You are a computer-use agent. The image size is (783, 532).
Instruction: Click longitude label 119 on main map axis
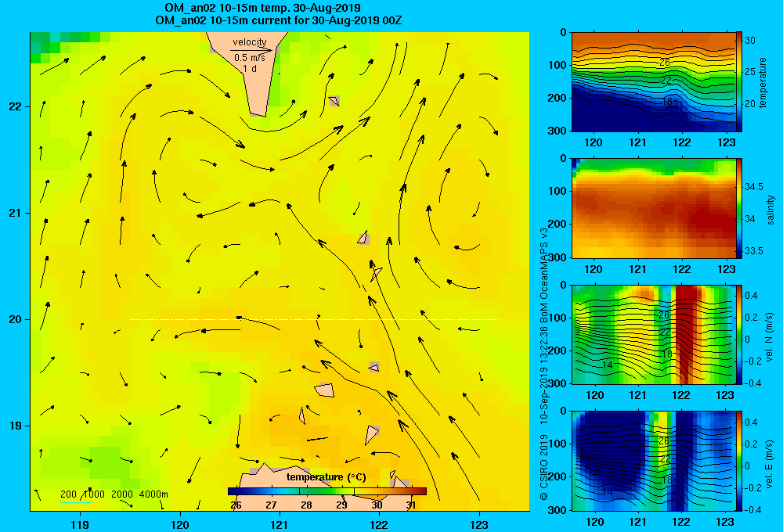pyautogui.click(x=80, y=524)
